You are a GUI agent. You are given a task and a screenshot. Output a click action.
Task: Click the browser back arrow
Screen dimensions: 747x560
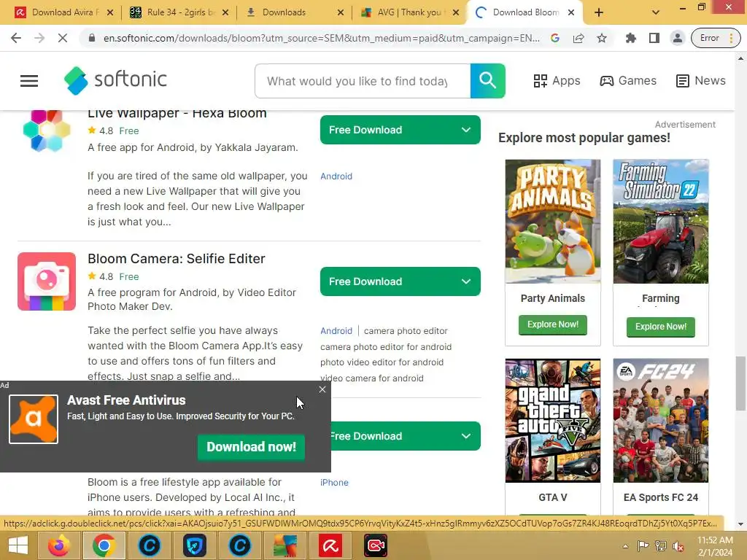(16, 38)
